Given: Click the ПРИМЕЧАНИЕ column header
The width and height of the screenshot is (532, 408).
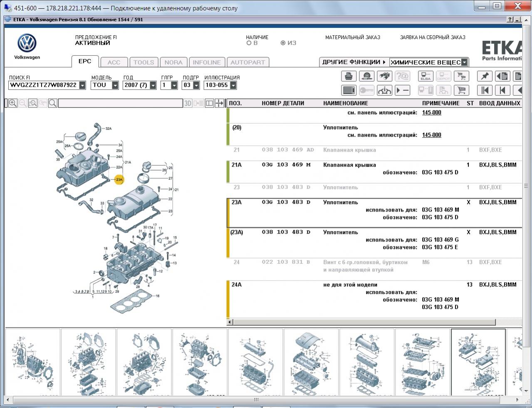Looking at the screenshot, I should 441,103.
